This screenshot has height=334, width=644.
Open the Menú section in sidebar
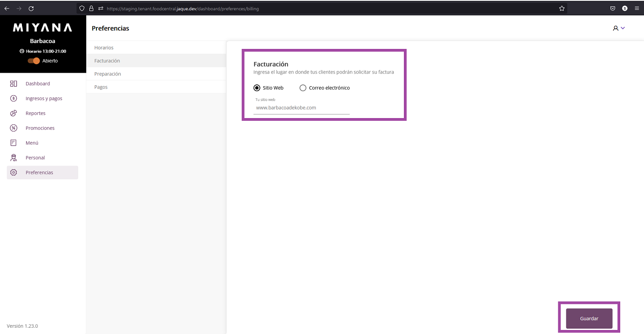pyautogui.click(x=43, y=143)
